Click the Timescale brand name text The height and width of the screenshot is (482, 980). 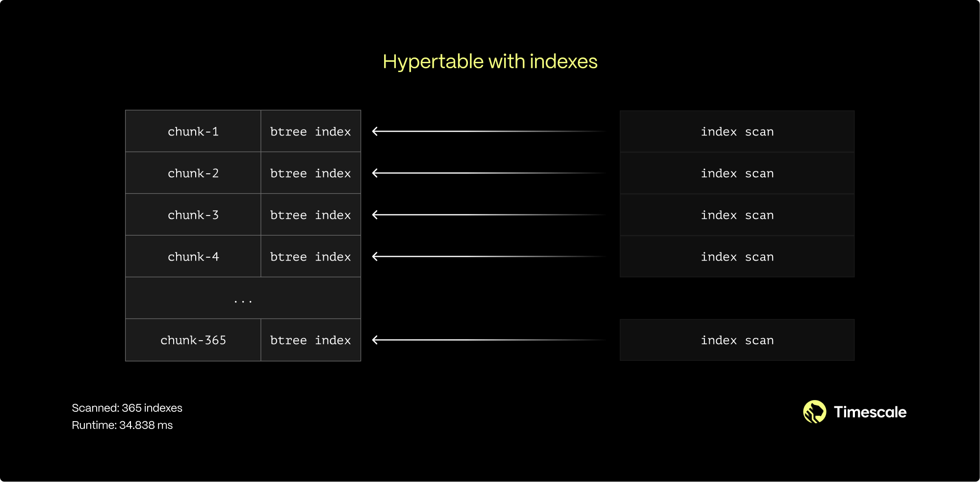tap(870, 412)
